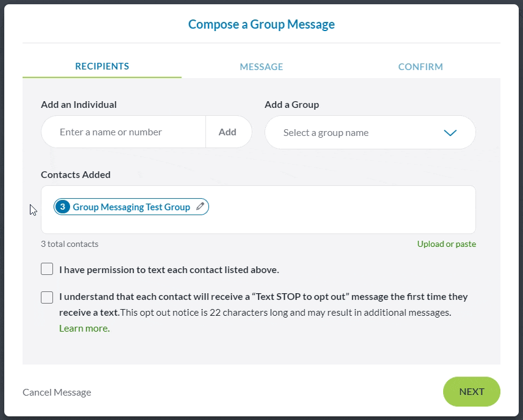Click the Compose a Group Message title

(261, 24)
